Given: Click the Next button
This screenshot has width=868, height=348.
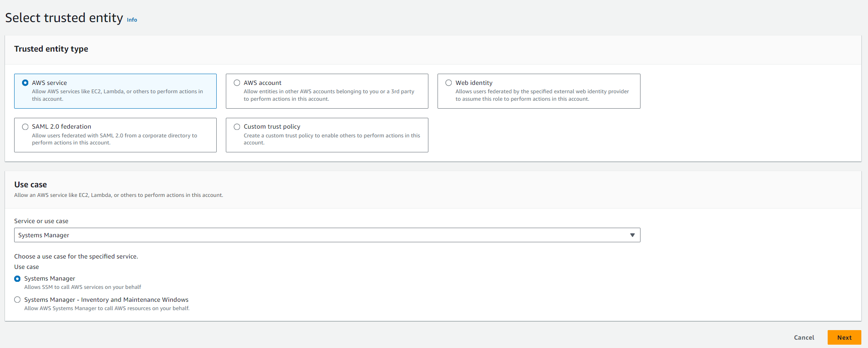Looking at the screenshot, I should 844,338.
